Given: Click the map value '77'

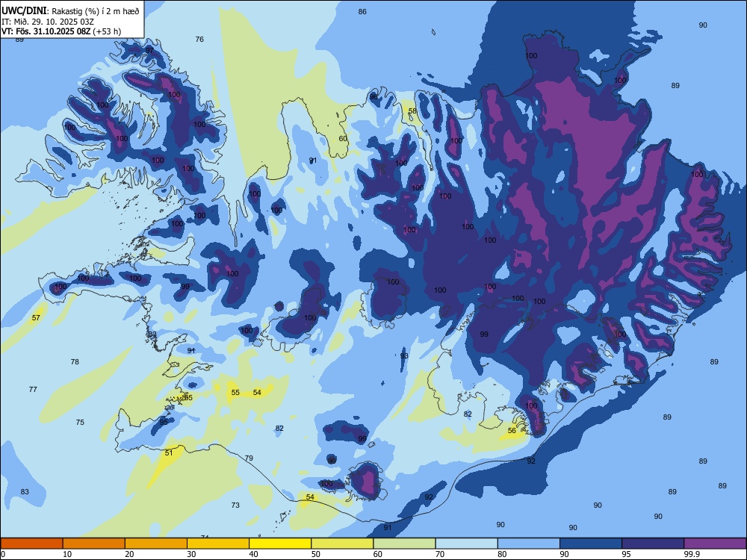Looking at the screenshot, I should 33,390.
